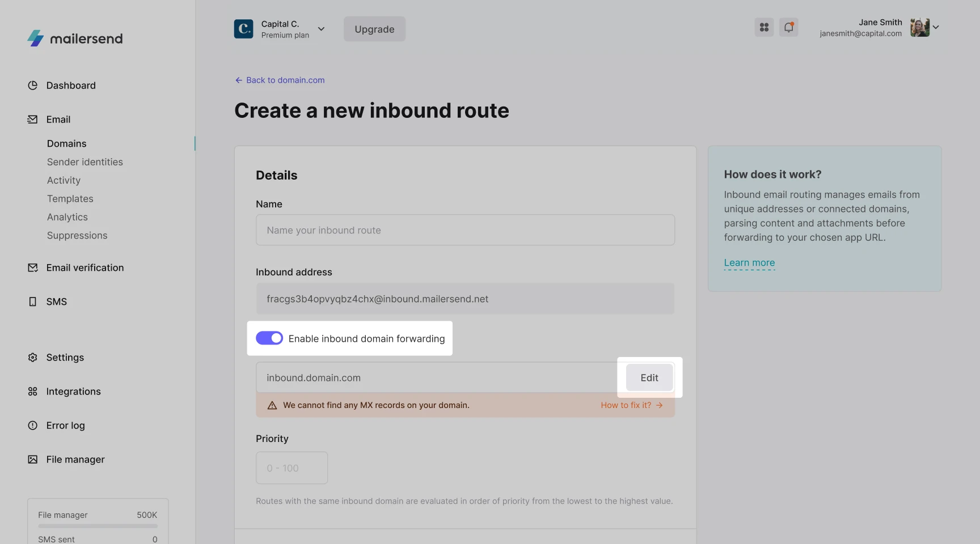Click the SMS phone icon
Screen dimensions: 980x544
(33, 302)
